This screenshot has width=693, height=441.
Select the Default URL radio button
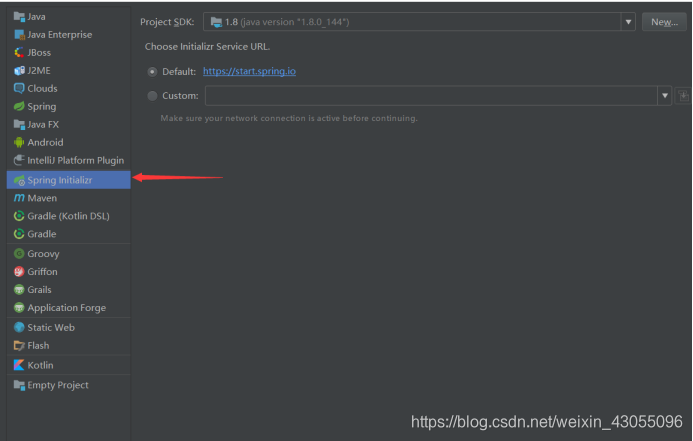coord(152,72)
